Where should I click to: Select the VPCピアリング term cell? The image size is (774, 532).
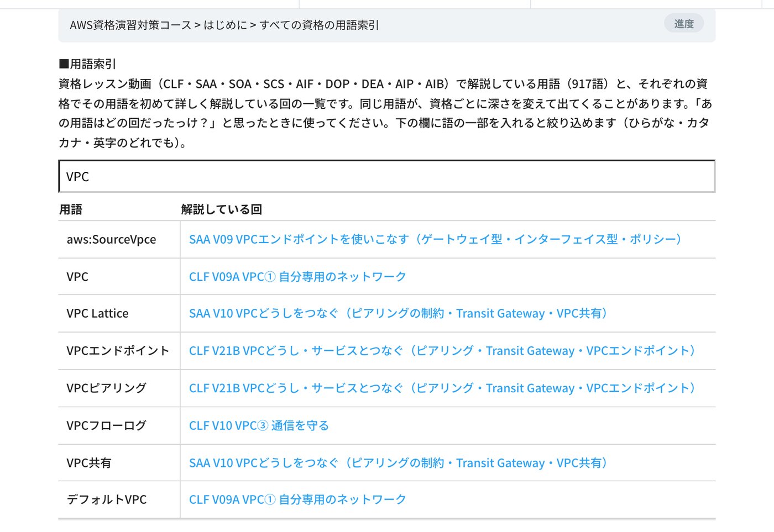(x=119, y=388)
